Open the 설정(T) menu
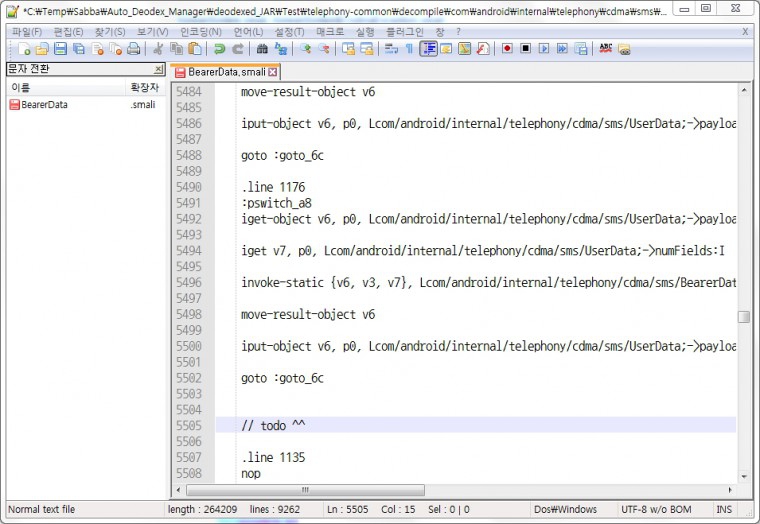 coord(289,32)
